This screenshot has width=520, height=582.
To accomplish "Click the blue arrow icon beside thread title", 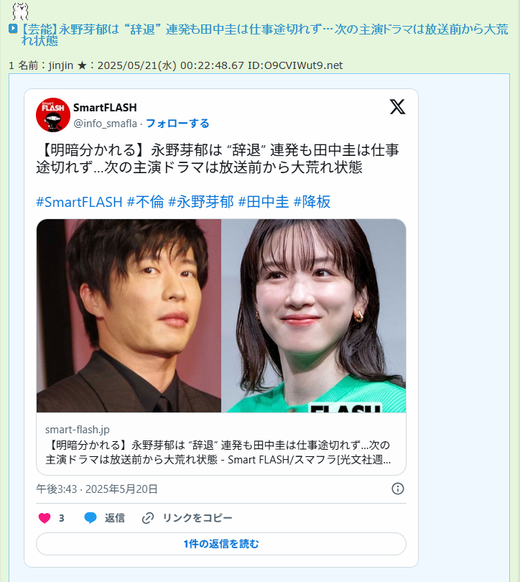I will [13, 29].
